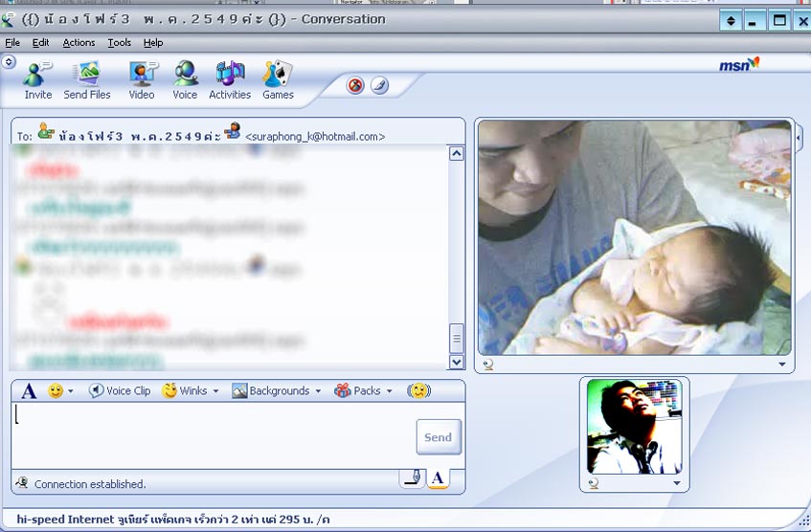Screen dimensions: 811x532
Task: Open the Actions menu
Action: [x=79, y=43]
